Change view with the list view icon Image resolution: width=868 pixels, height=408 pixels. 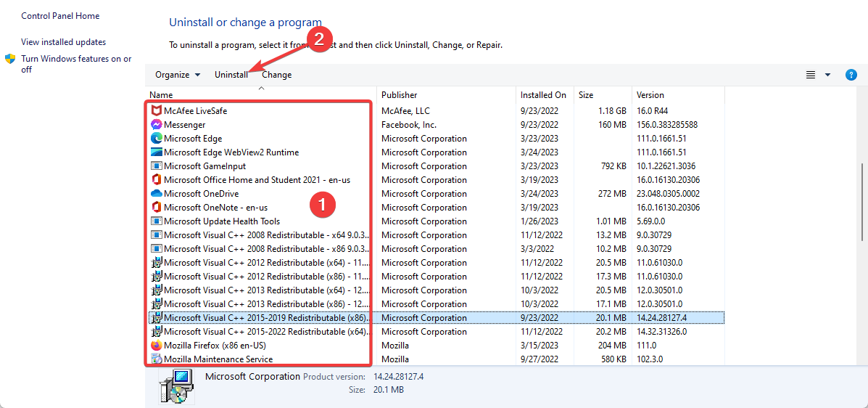[811, 75]
